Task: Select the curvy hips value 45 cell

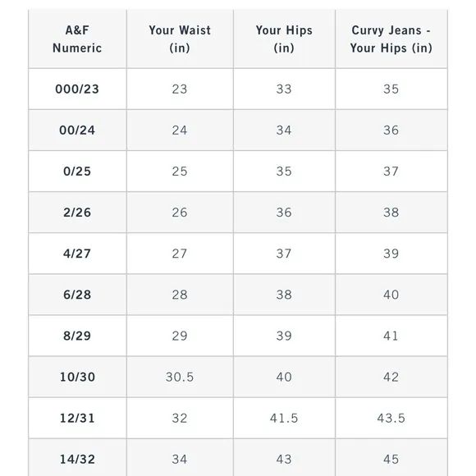Action: 391,458
